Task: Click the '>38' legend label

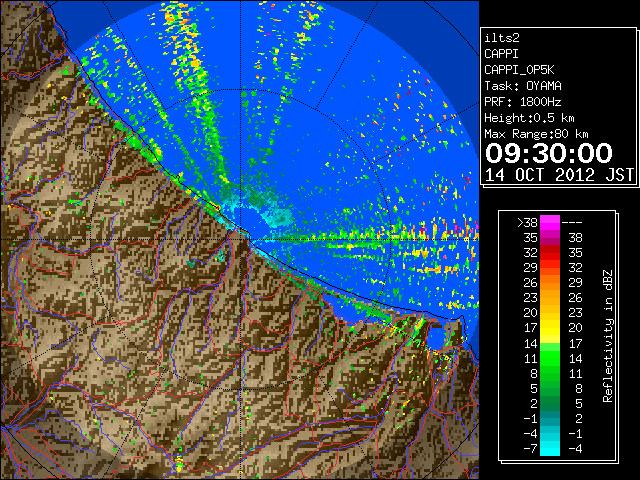Action: pyautogui.click(x=527, y=223)
